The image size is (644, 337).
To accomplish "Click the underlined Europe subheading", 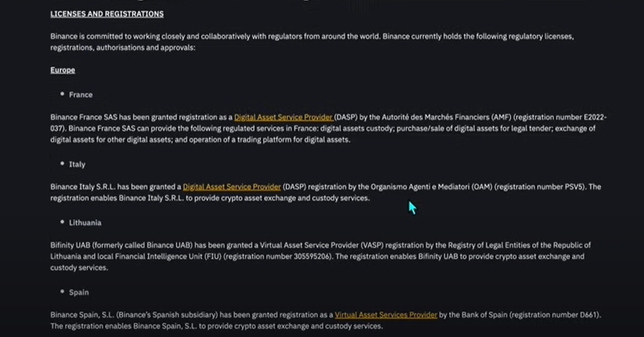I will coord(63,70).
